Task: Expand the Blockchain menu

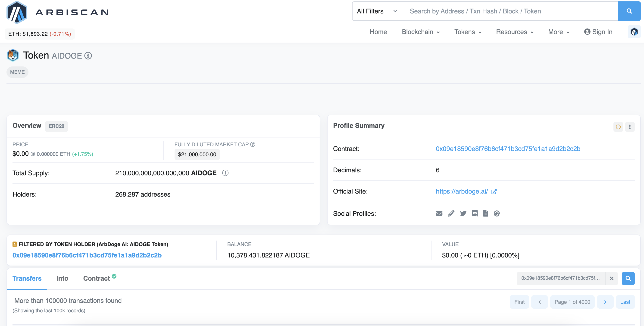Action: tap(421, 32)
